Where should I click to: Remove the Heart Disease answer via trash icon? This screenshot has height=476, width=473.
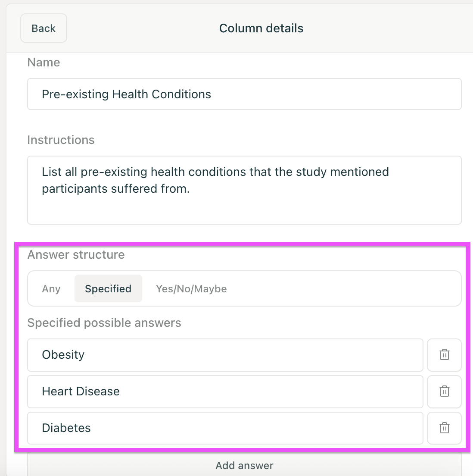point(444,391)
